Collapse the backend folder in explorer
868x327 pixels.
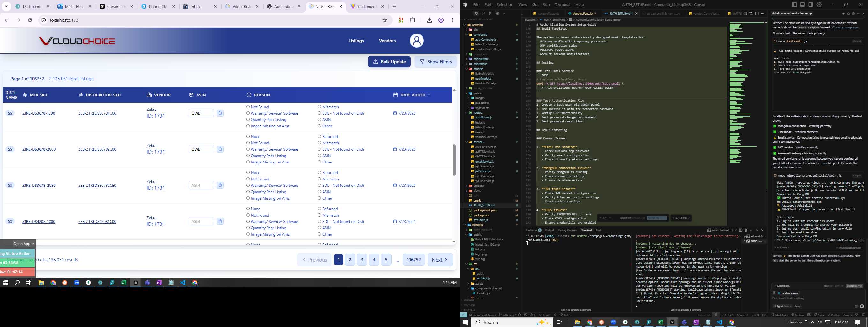pyautogui.click(x=465, y=25)
